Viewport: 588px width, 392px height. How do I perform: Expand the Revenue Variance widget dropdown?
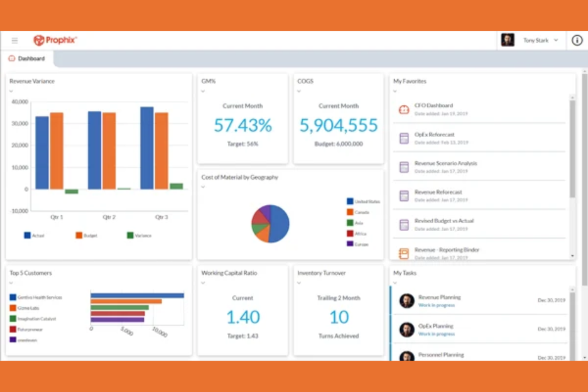[11, 90]
